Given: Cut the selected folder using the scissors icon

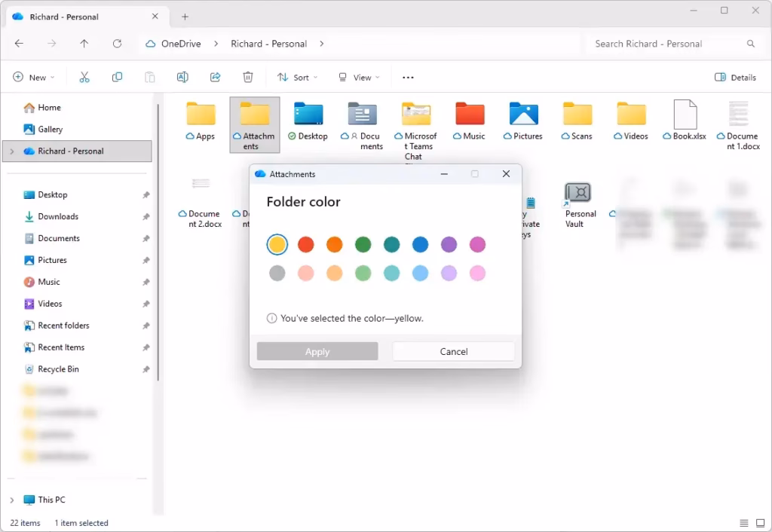Looking at the screenshot, I should point(85,77).
